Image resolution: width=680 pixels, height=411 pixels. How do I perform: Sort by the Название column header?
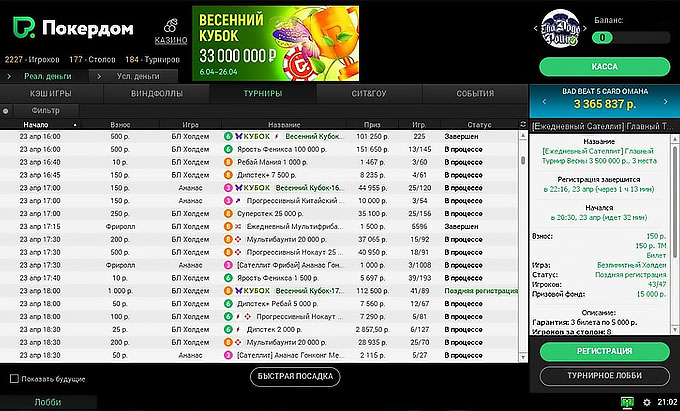pyautogui.click(x=284, y=125)
